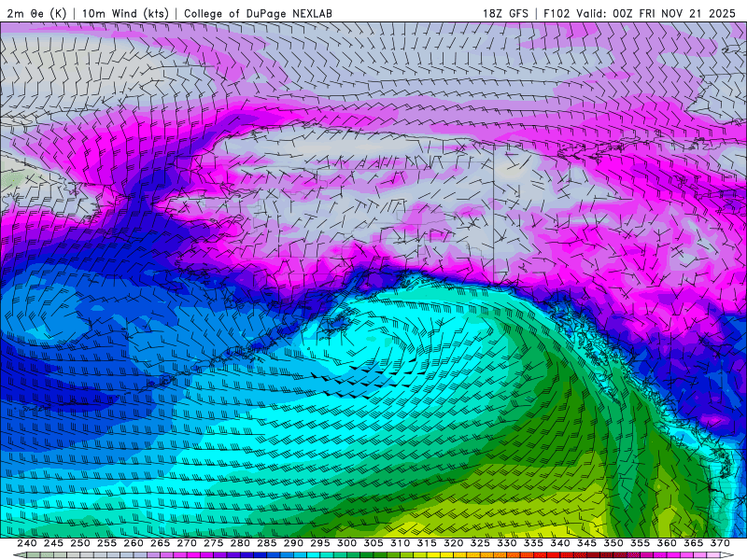Click the 240 colorbar scale label

[27, 543]
